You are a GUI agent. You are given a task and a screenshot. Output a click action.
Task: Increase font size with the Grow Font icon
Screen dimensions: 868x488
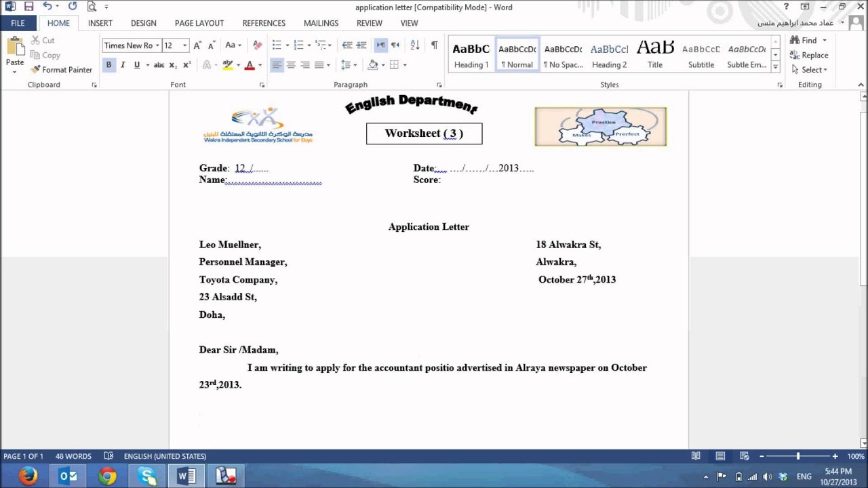(x=197, y=45)
